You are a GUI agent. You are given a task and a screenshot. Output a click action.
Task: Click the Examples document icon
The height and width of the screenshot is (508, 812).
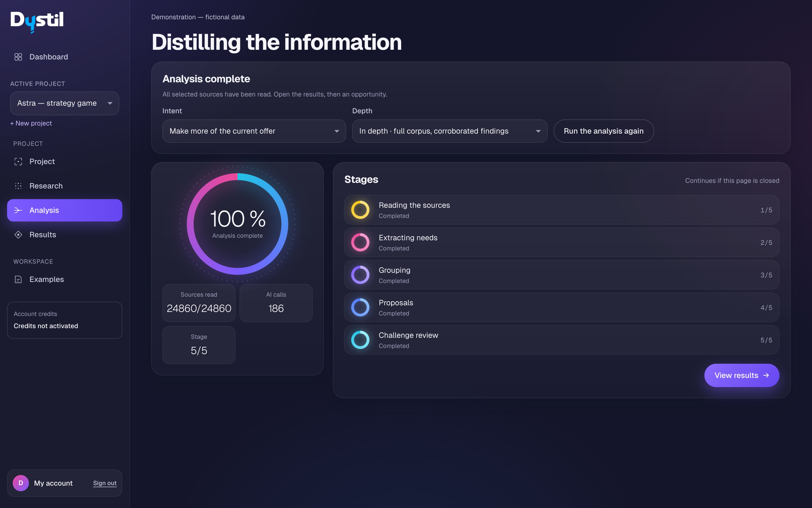[x=18, y=279]
